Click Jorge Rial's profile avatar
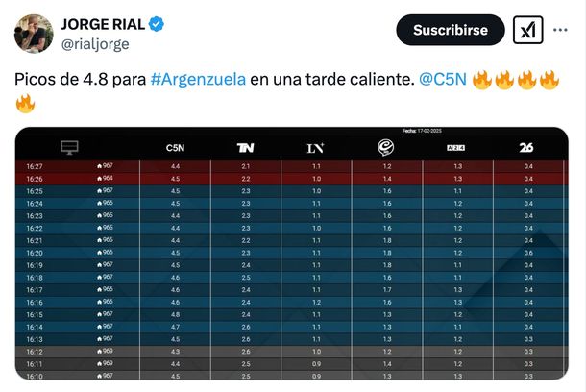 (x=33, y=33)
